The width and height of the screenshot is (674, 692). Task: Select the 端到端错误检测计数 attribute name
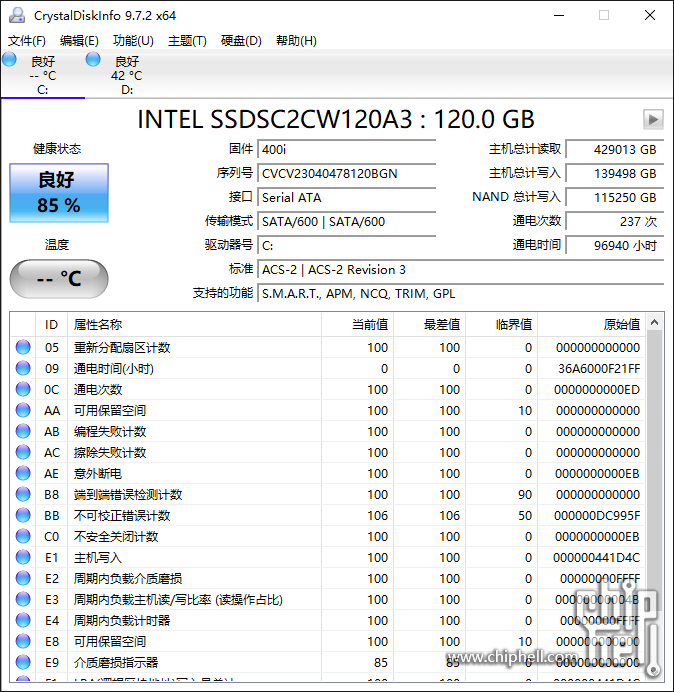pos(128,495)
